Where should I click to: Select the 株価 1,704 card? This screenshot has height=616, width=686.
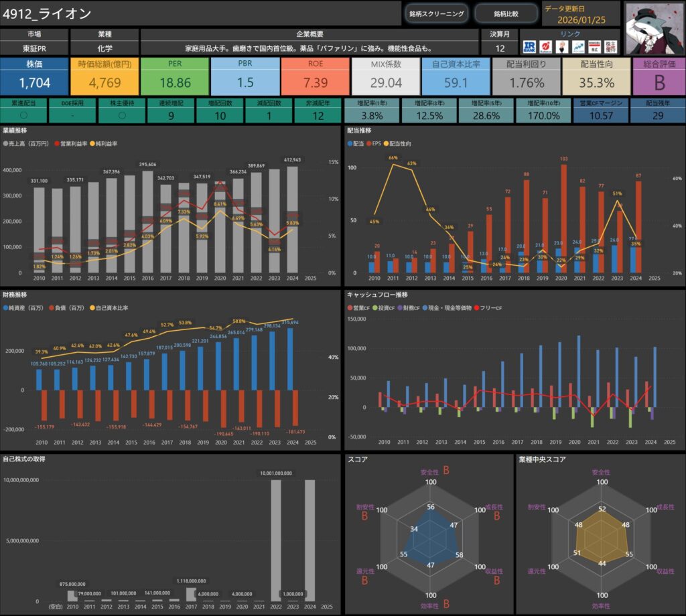(x=34, y=76)
